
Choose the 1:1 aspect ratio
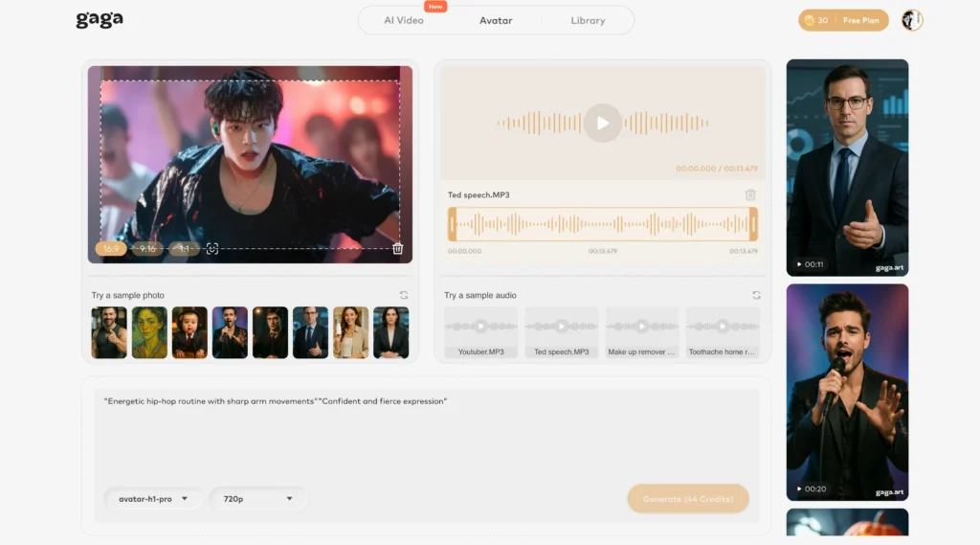click(x=184, y=249)
